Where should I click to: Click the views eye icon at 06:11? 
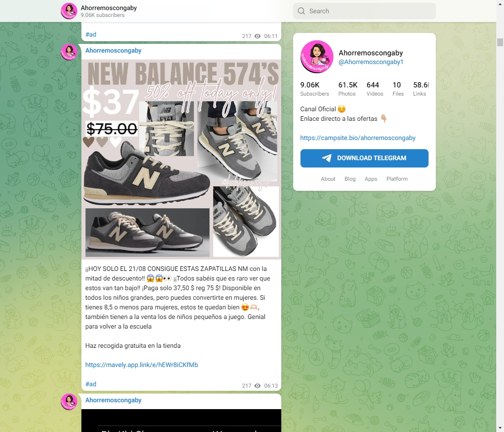click(257, 36)
